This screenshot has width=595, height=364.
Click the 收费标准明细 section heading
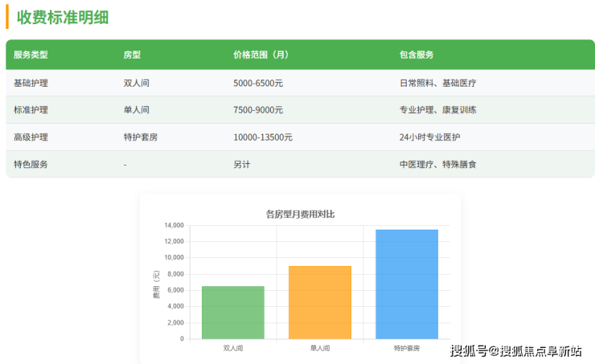coord(63,18)
